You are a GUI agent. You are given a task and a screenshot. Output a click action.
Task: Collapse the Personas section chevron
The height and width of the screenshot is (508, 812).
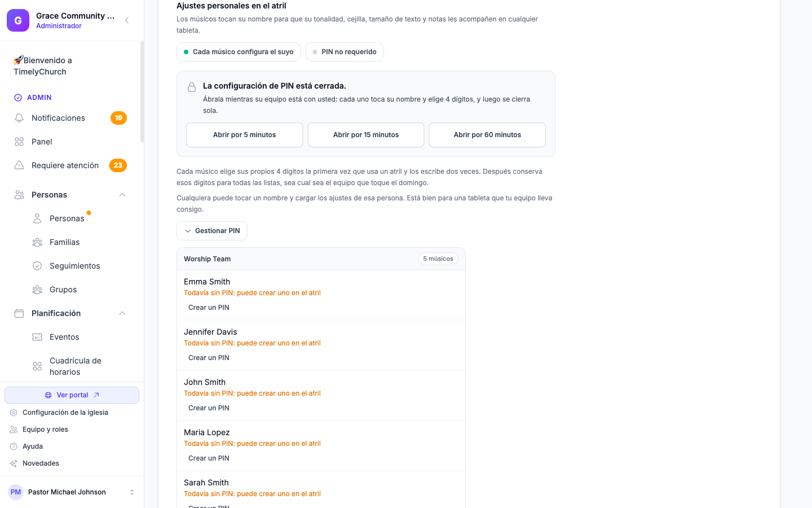[122, 195]
